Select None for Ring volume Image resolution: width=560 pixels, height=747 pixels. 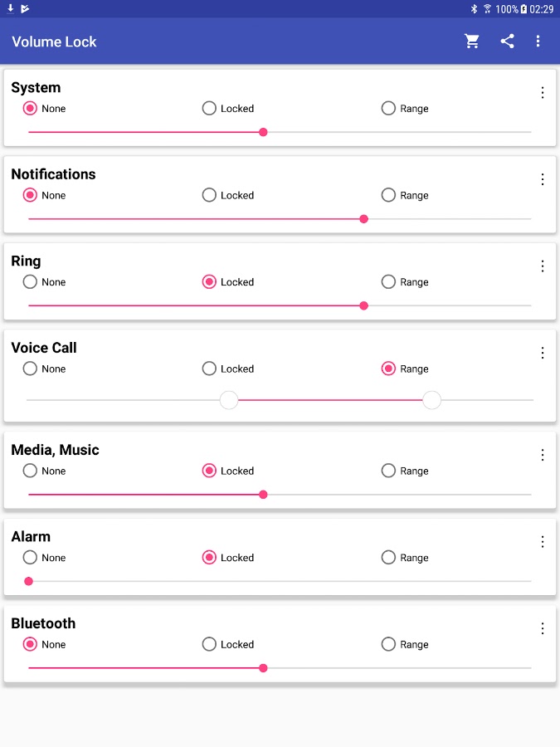click(31, 282)
